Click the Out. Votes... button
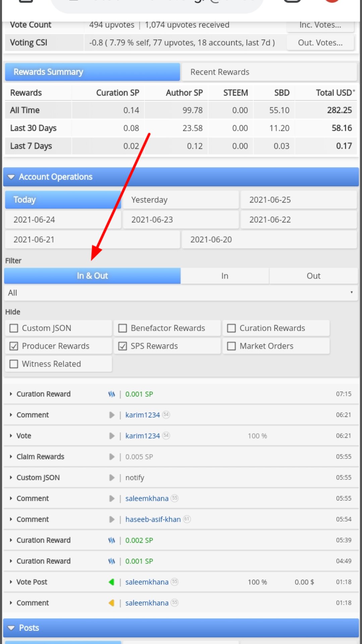This screenshot has height=644, width=362. (x=320, y=43)
